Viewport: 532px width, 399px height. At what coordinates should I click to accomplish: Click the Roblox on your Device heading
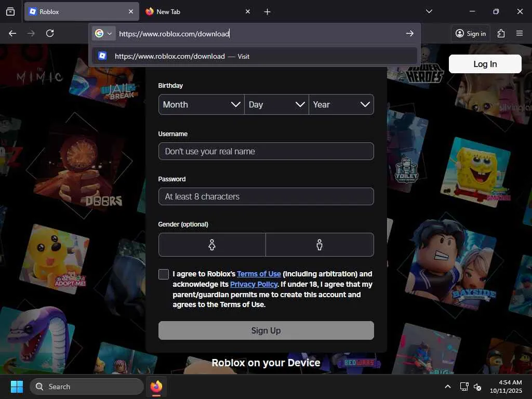pyautogui.click(x=266, y=363)
